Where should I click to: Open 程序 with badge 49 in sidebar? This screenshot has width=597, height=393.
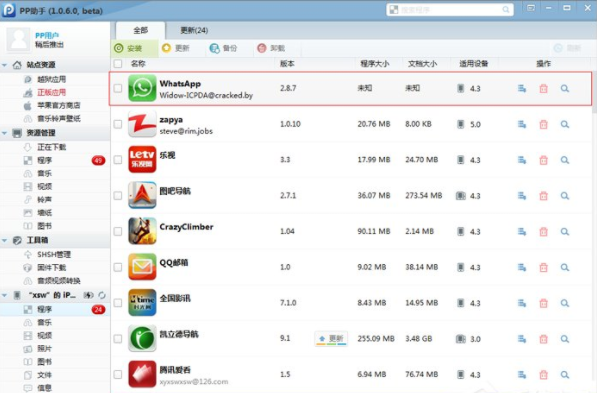(55, 160)
